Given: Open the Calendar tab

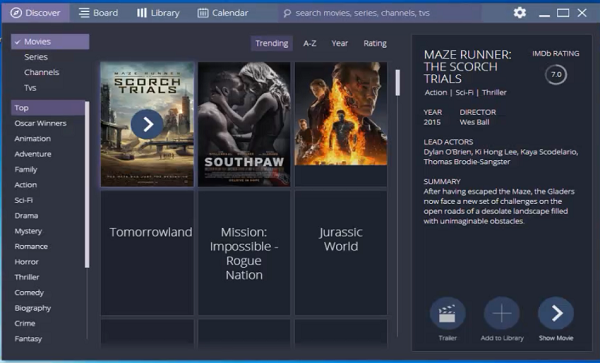Looking at the screenshot, I should click(223, 13).
